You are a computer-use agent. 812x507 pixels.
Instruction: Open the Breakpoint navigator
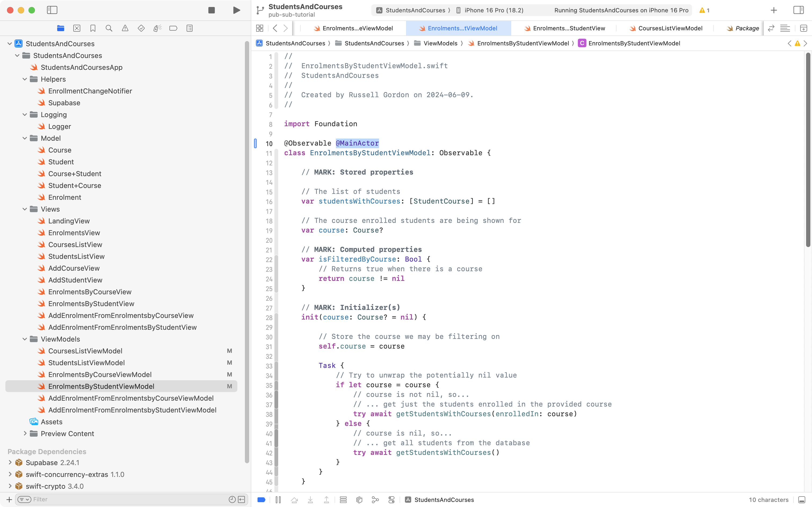click(x=173, y=28)
